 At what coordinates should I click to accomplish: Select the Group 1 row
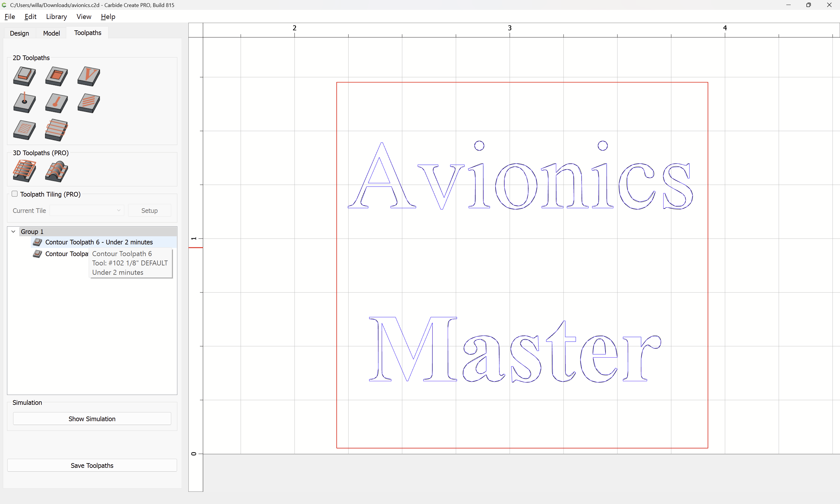tap(98, 232)
